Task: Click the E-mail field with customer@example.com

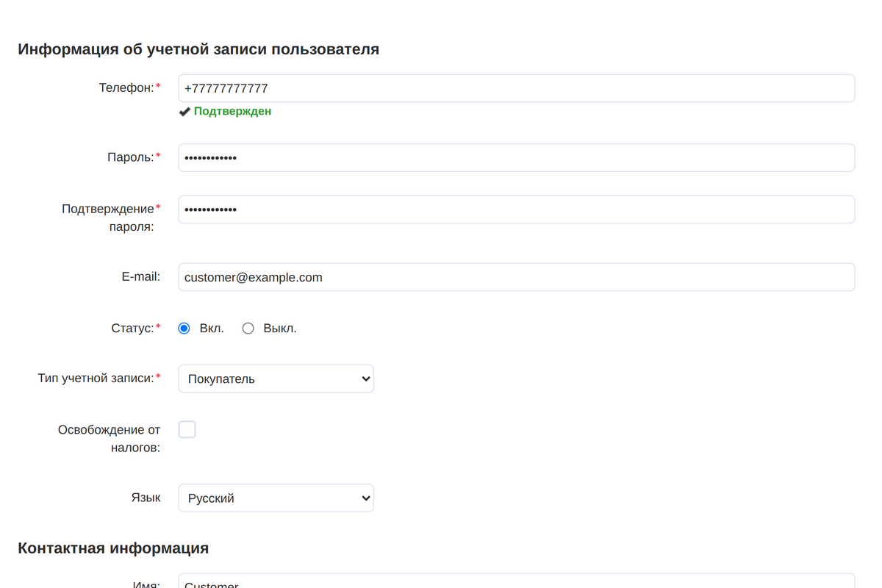Action: 516,277
